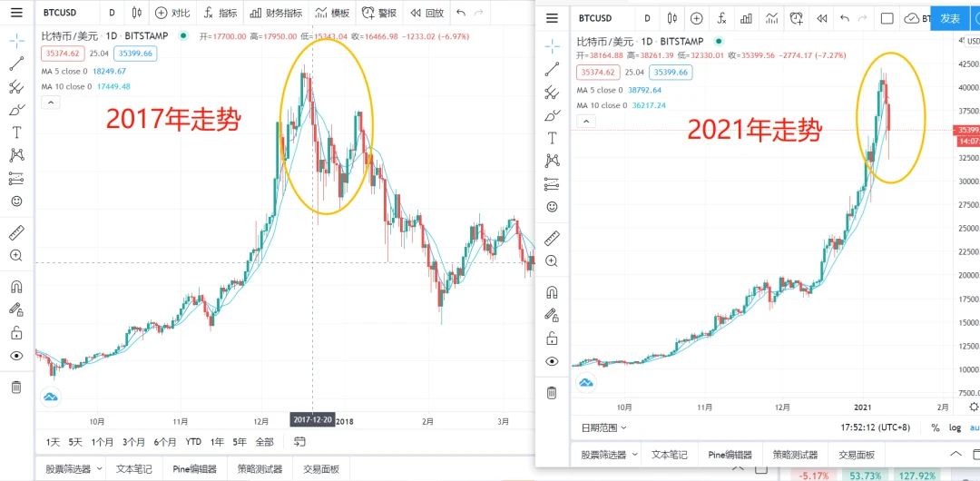Click the ruler measure tool in left chart
This screenshot has height=481, width=980.
(x=16, y=233)
